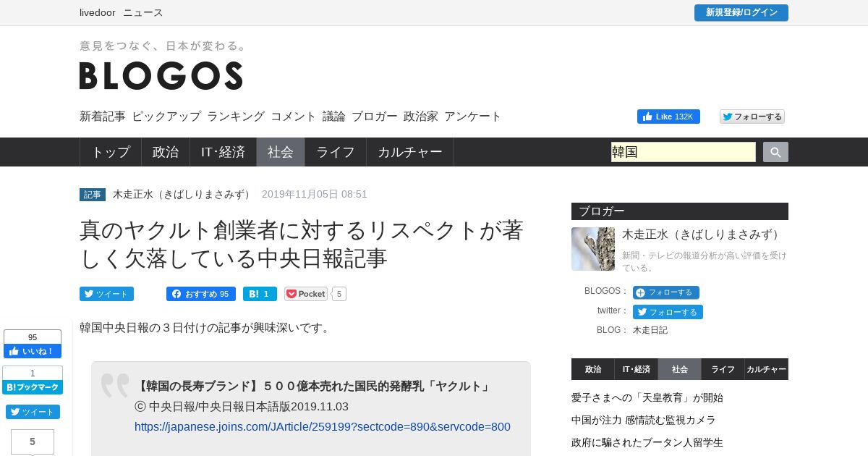
Task: Select sidebar ライフ tab
Action: click(723, 369)
